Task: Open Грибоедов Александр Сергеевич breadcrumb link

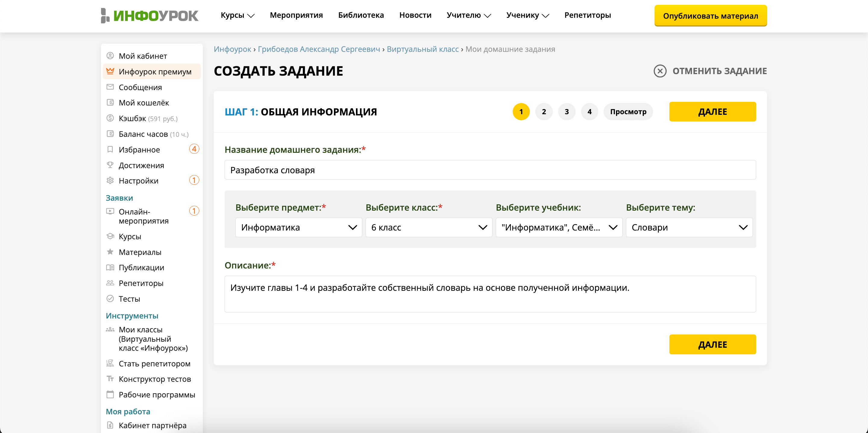Action: pyautogui.click(x=319, y=49)
